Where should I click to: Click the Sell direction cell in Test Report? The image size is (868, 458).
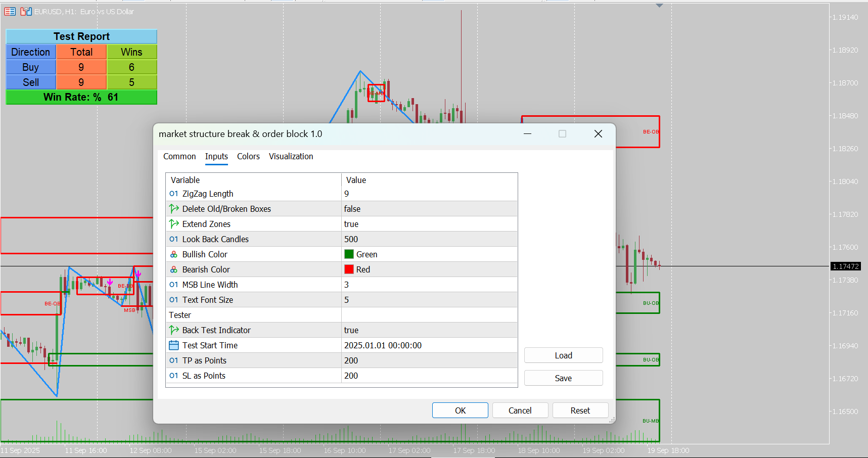click(x=31, y=82)
